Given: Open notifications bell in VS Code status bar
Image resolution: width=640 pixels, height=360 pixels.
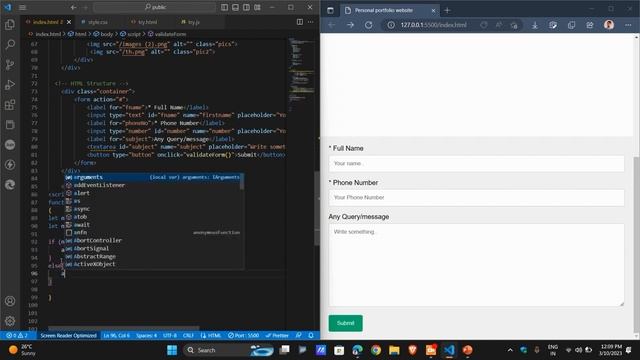Looking at the screenshot, I should coord(311,336).
